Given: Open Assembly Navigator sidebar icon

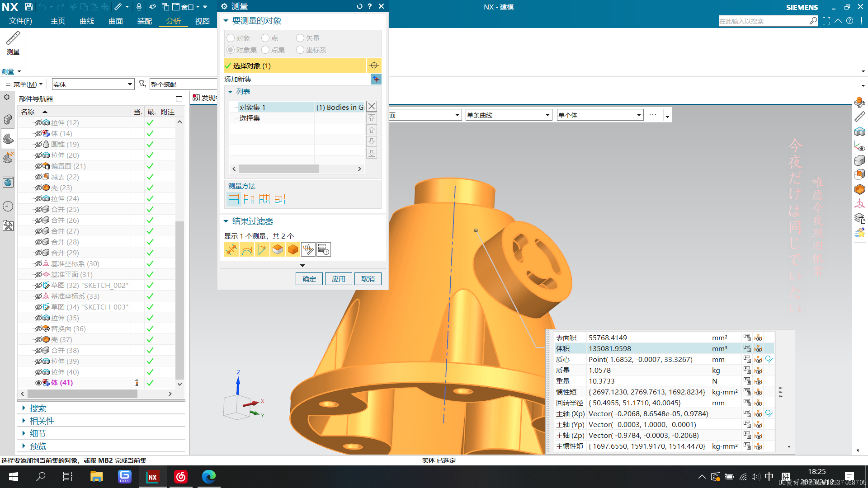Looking at the screenshot, I should (x=8, y=119).
